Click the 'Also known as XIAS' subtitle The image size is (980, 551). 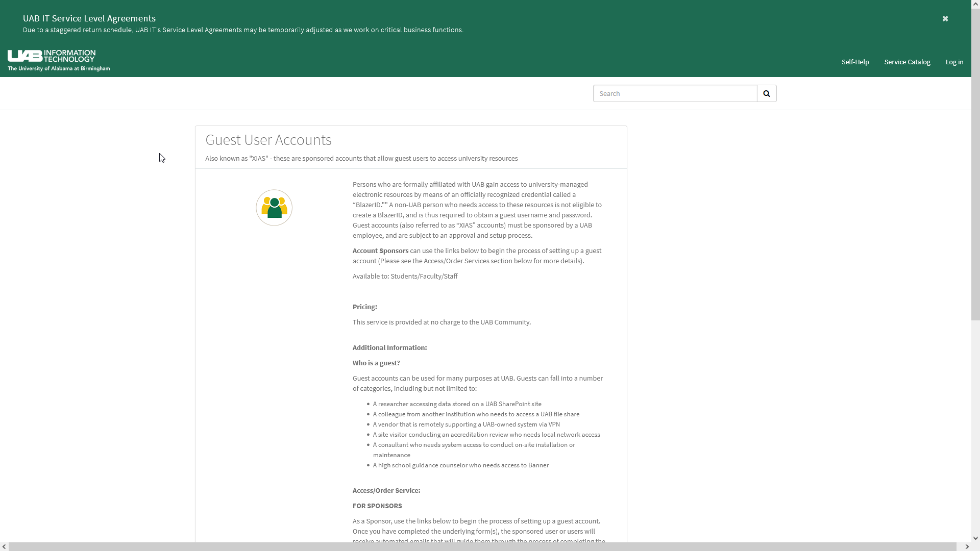pyautogui.click(x=361, y=158)
